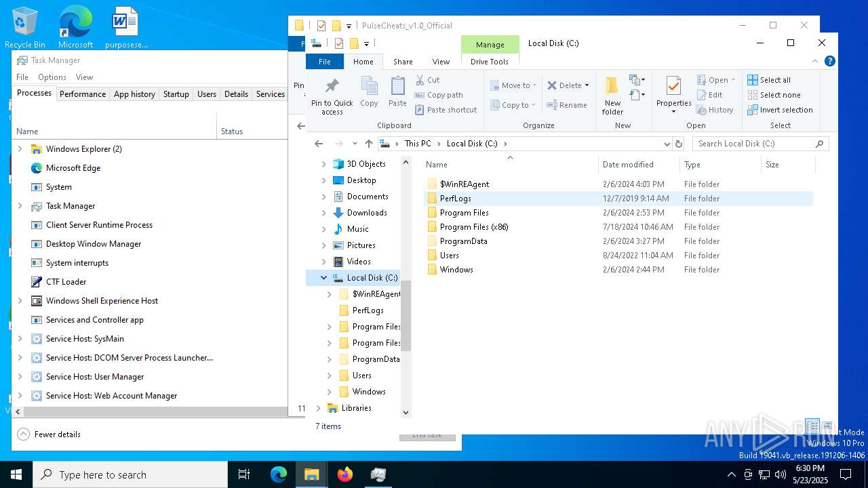Expand Windows Explorer (2) process group
The height and width of the screenshot is (488, 868).
[20, 149]
